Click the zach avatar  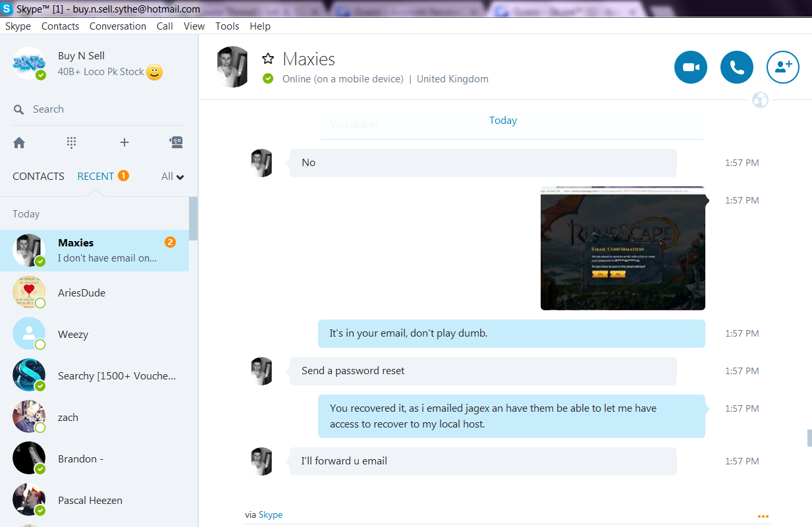click(x=29, y=417)
